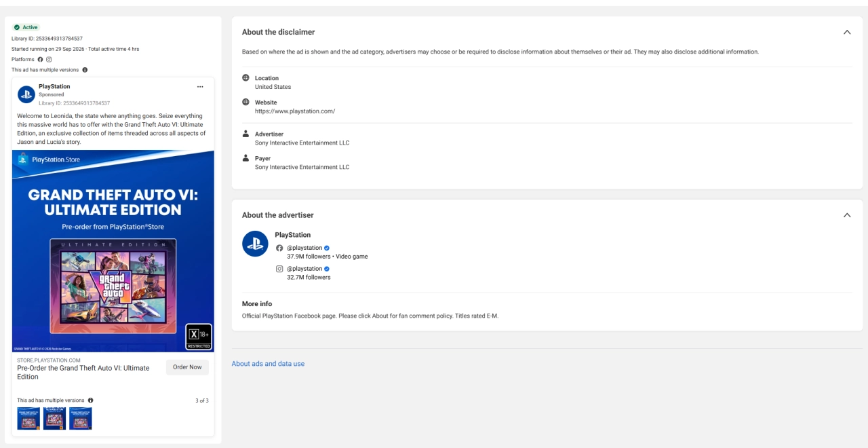Click the 37.9M followers • Video game text
868x448 pixels.
click(328, 257)
